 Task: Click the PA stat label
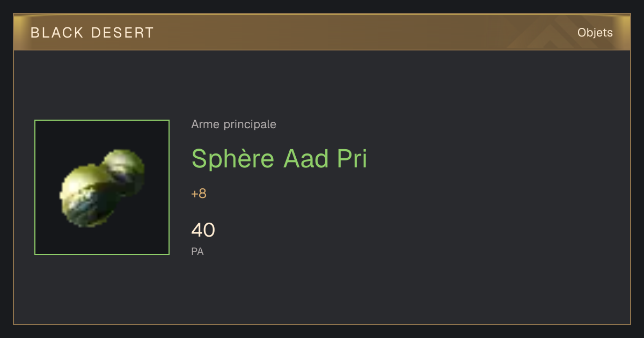[x=197, y=251]
